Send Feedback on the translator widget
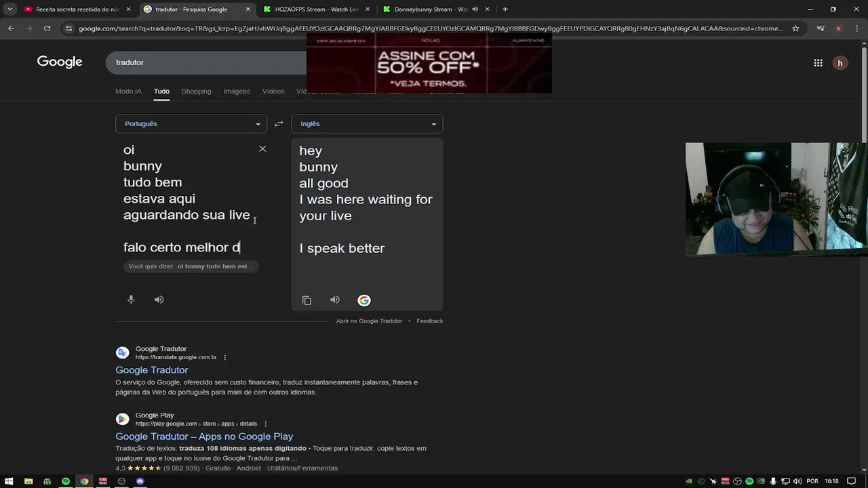 [429, 321]
